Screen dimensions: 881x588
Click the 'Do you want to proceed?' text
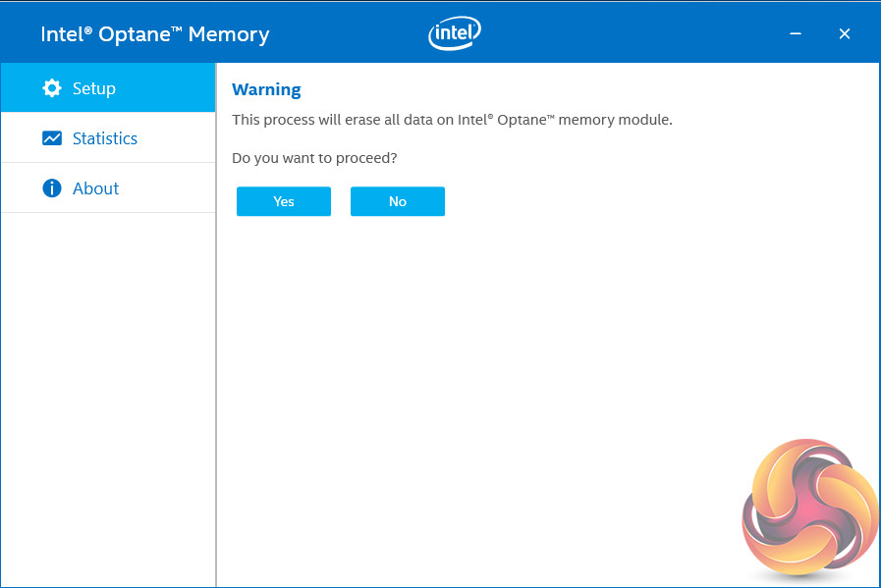tap(314, 157)
